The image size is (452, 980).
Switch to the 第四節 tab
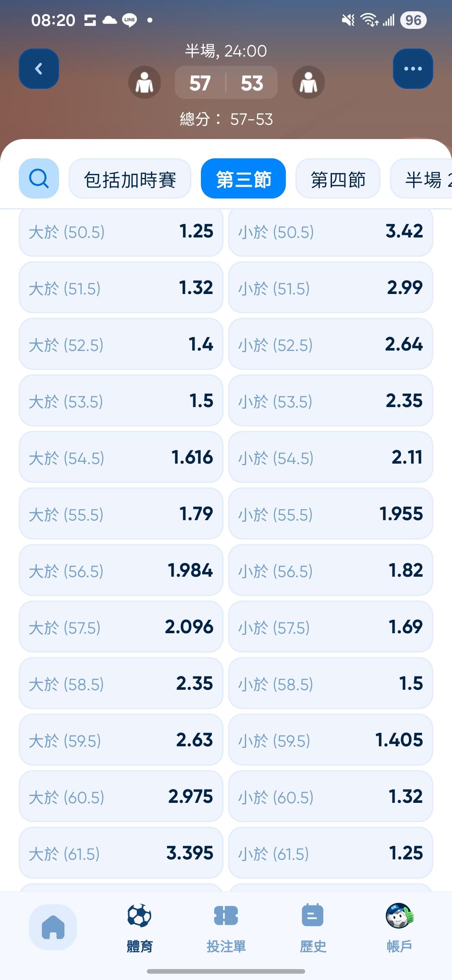tap(338, 179)
